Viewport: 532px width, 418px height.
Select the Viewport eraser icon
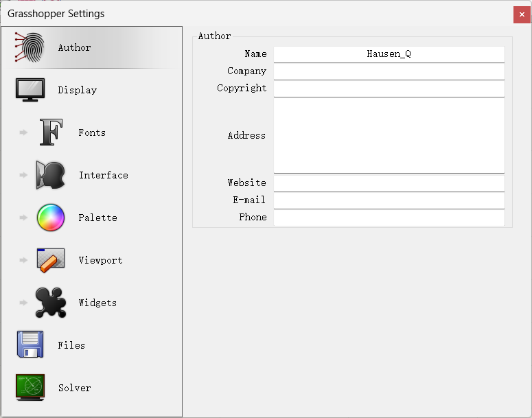coord(51,260)
